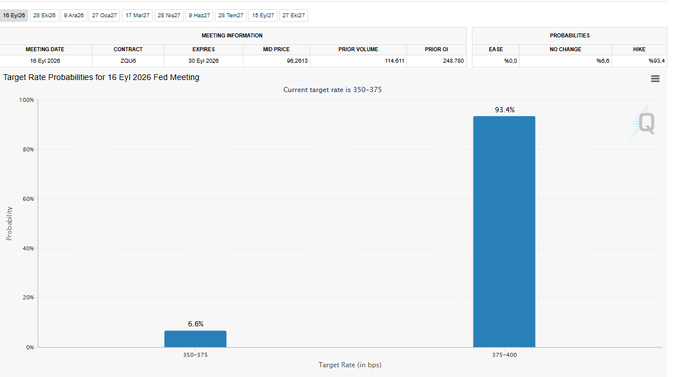680x377 pixels.
Task: Click the Current target rate is 350-375 subtitle
Action: point(332,90)
